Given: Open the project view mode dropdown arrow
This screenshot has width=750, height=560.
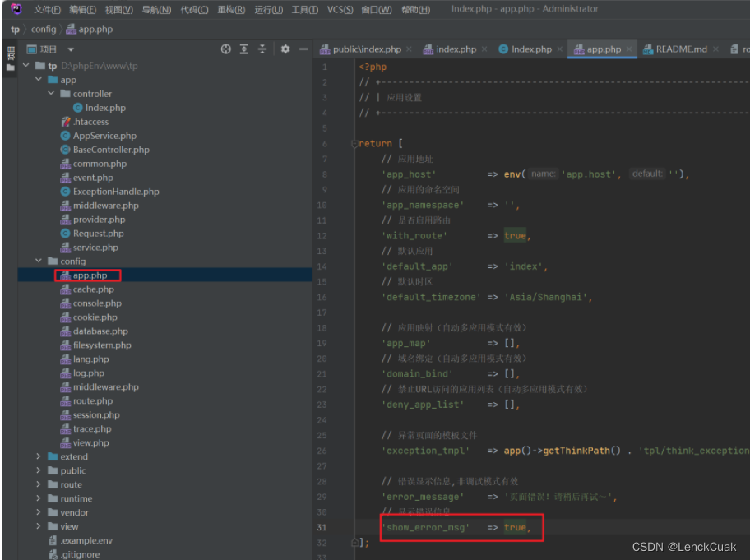Looking at the screenshot, I should tap(71, 49).
